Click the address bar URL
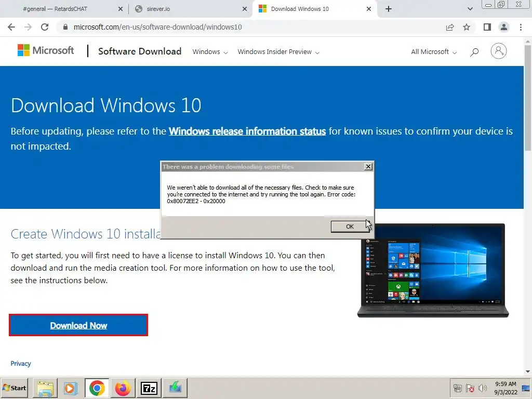The height and width of the screenshot is (399, 532). (158, 27)
